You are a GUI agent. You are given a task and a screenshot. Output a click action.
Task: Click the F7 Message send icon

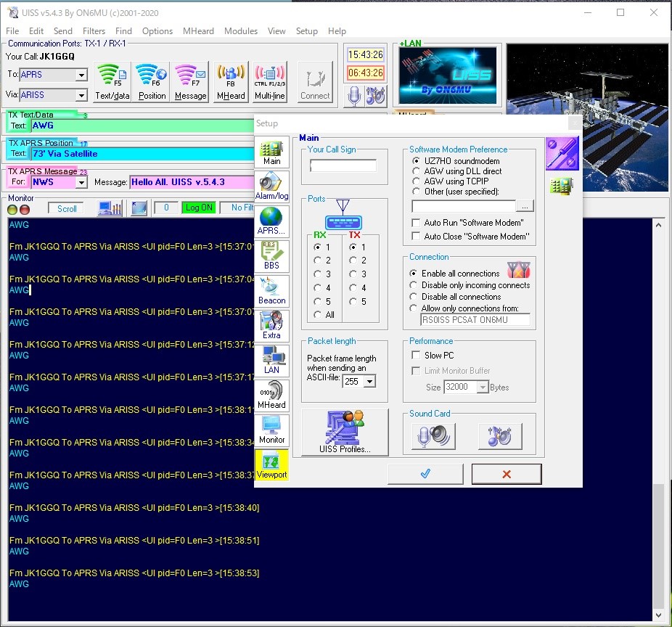tap(191, 81)
